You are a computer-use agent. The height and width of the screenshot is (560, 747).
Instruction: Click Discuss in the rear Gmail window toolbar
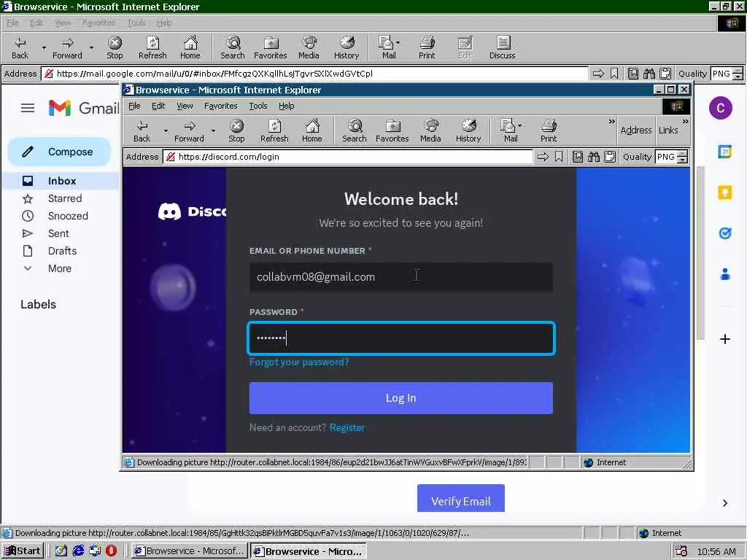(503, 48)
